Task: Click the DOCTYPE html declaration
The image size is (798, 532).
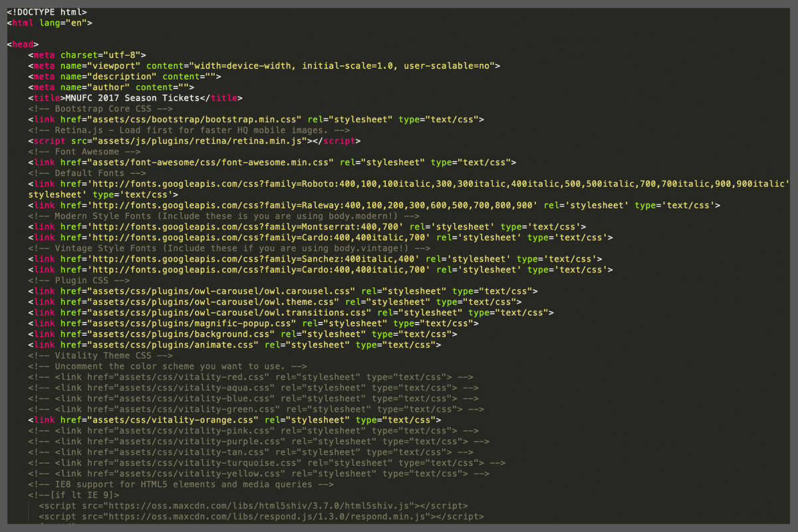Action: coord(47,12)
